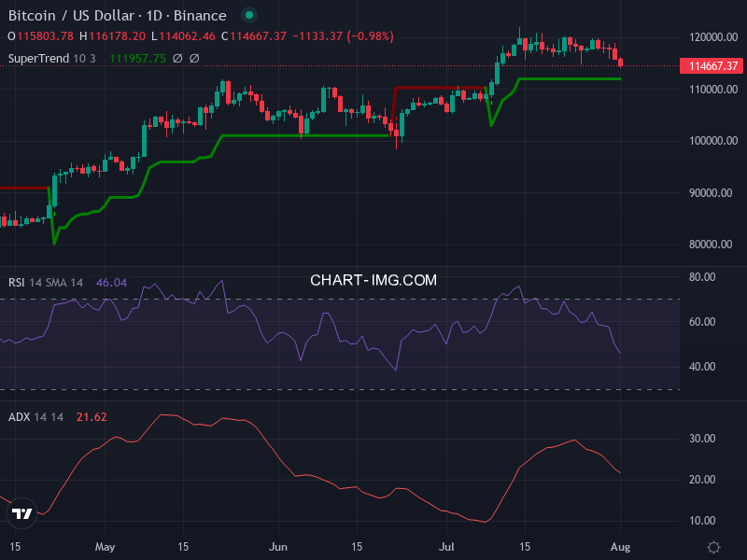Click the green market status dot

tap(248, 15)
